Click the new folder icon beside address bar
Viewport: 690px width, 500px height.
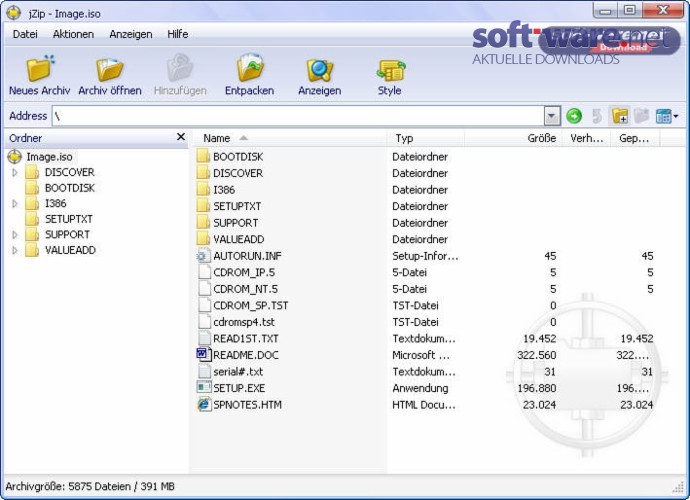click(x=620, y=116)
